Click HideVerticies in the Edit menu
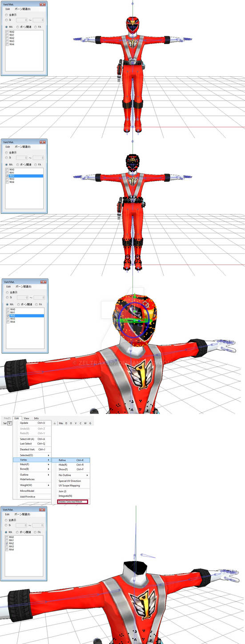Screen dimensions: 245x644 point(32,479)
